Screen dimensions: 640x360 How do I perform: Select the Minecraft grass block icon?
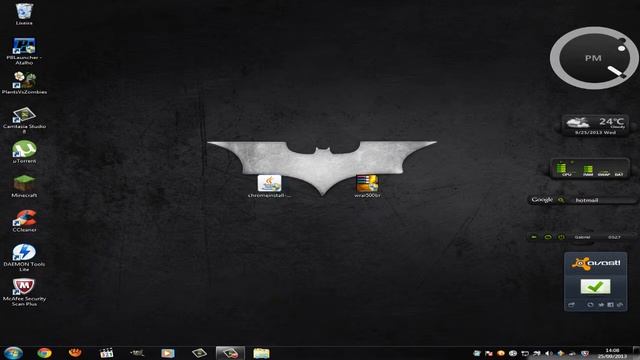click(24, 186)
